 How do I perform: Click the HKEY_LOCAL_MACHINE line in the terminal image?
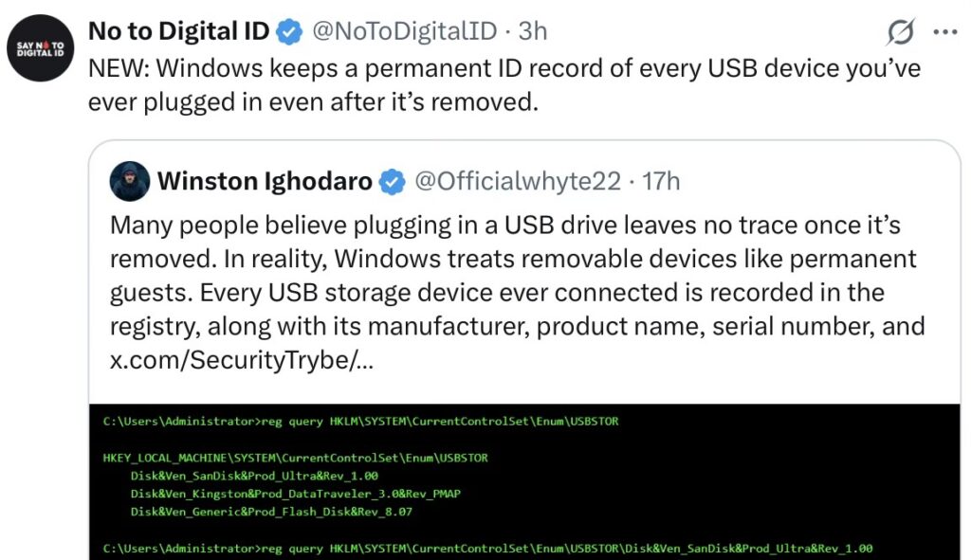pos(295,458)
